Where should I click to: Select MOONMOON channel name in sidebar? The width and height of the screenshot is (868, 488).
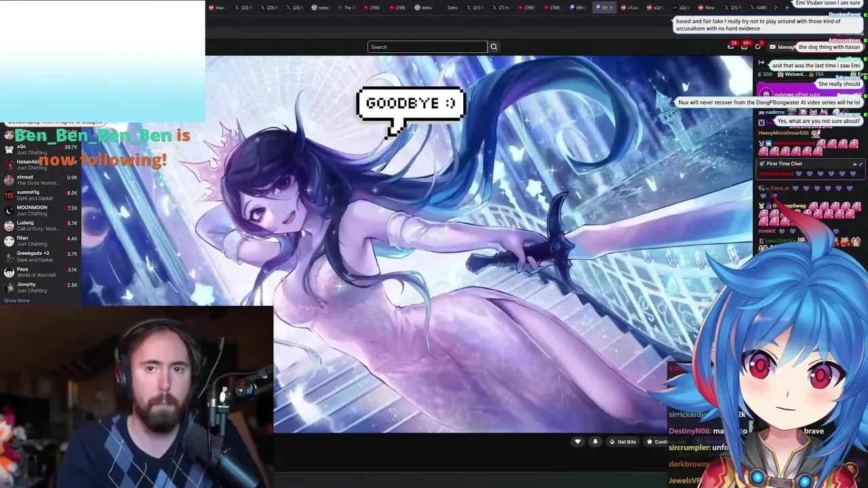pyautogui.click(x=32, y=207)
